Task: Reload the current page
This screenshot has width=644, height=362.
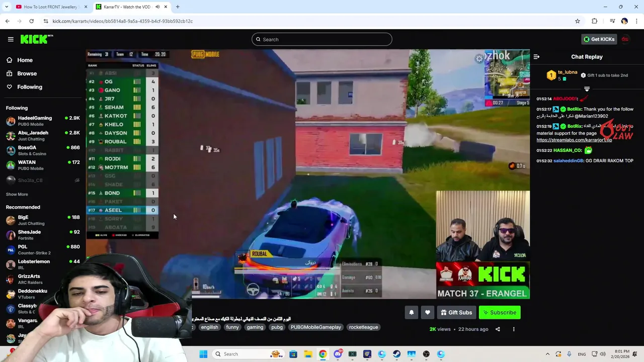Action: tap(31, 21)
